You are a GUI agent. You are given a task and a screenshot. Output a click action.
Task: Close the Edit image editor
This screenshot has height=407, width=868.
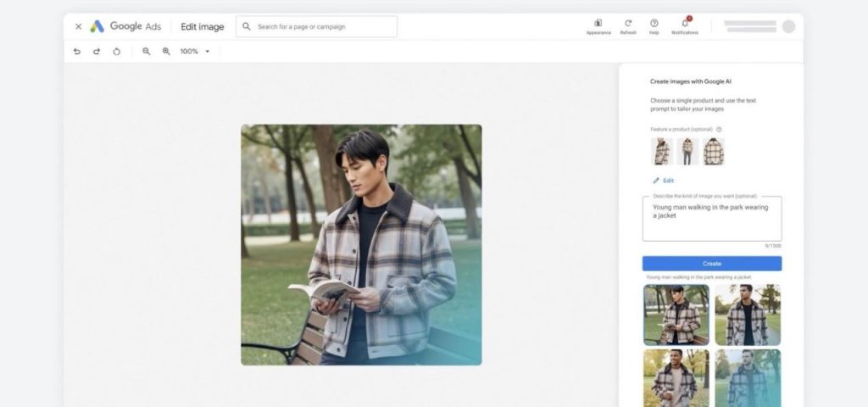[79, 26]
